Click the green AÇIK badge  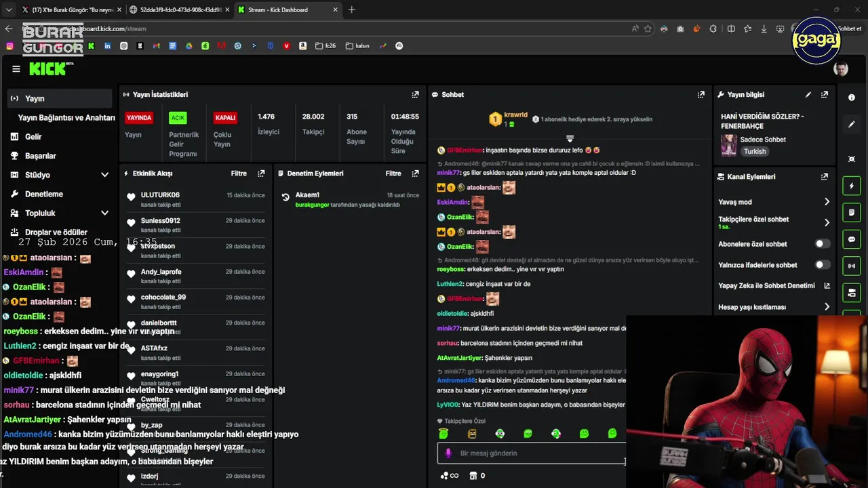pos(178,117)
